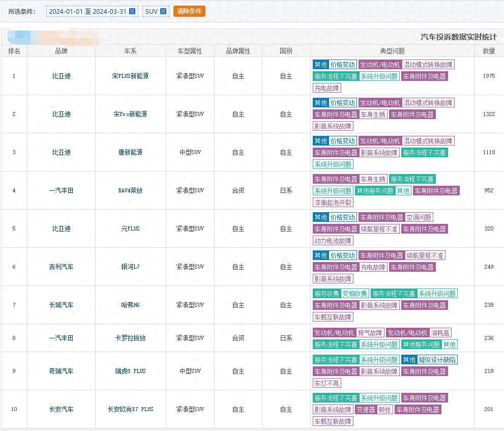This screenshot has height=431, width=504.
Task: Click 车载互联故障 tag in 哈弗H6 row
Action: (x=333, y=317)
